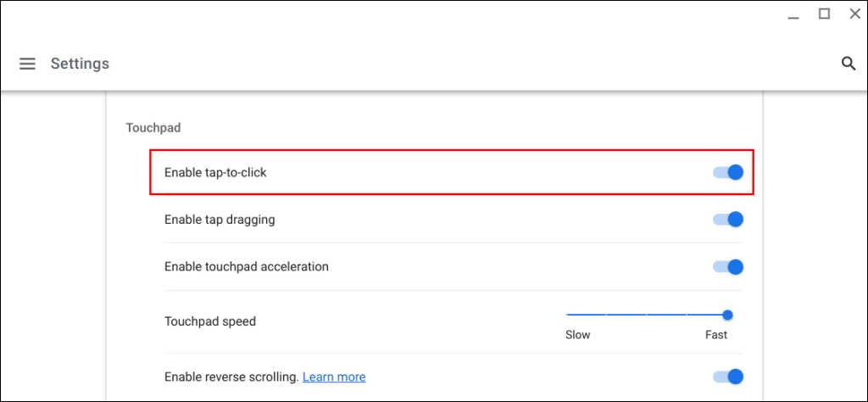
Task: Click the Touchpad section heading
Action: [153, 128]
